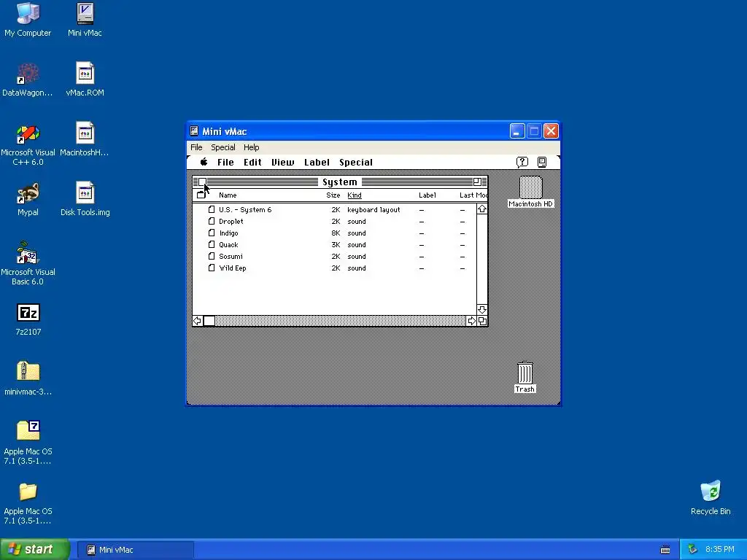This screenshot has height=560, width=747.
Task: Select Mini vMac desktop shortcut icon
Action: point(85,14)
